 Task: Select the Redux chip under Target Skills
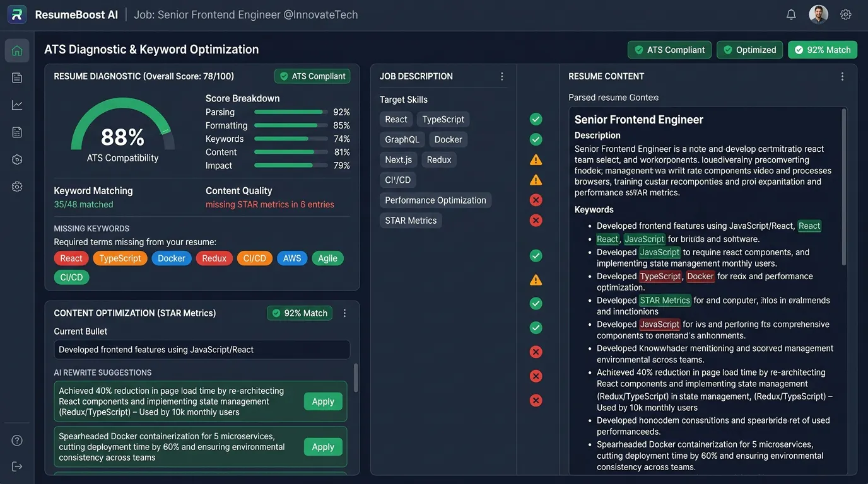pyautogui.click(x=439, y=159)
